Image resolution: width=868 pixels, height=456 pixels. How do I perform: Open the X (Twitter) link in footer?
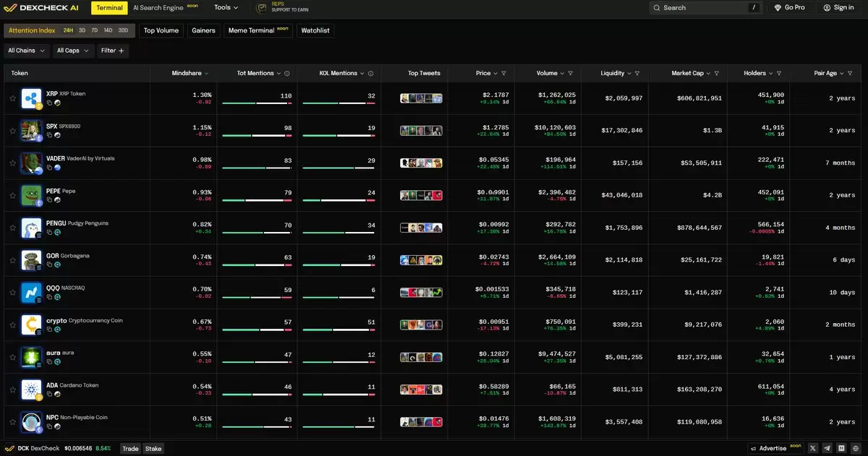tap(814, 449)
